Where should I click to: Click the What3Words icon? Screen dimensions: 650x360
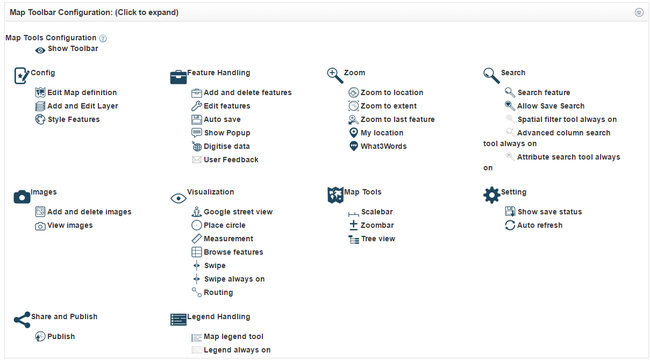[353, 146]
